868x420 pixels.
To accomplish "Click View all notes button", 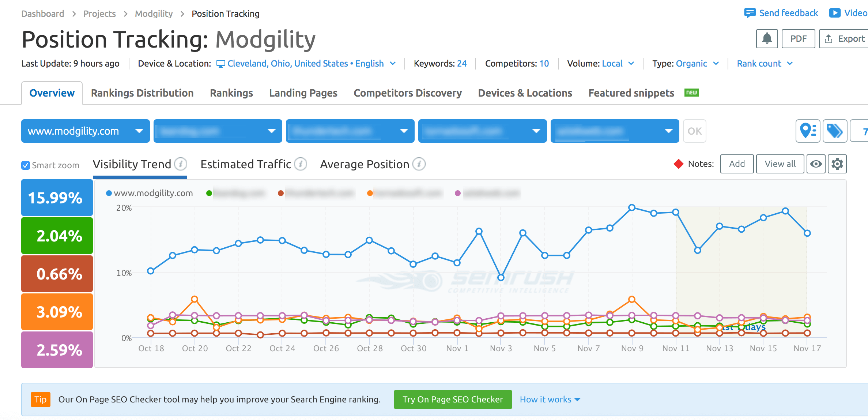I will 780,164.
